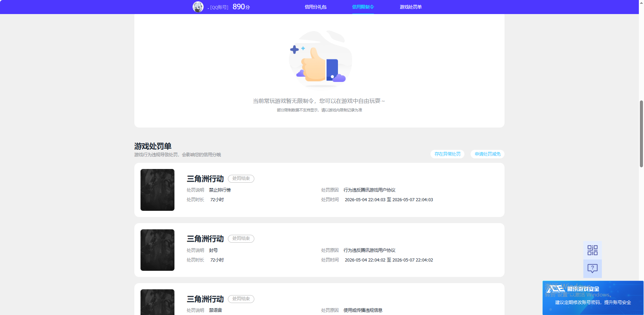Click the 存在异常处罚 button

pyautogui.click(x=447, y=154)
